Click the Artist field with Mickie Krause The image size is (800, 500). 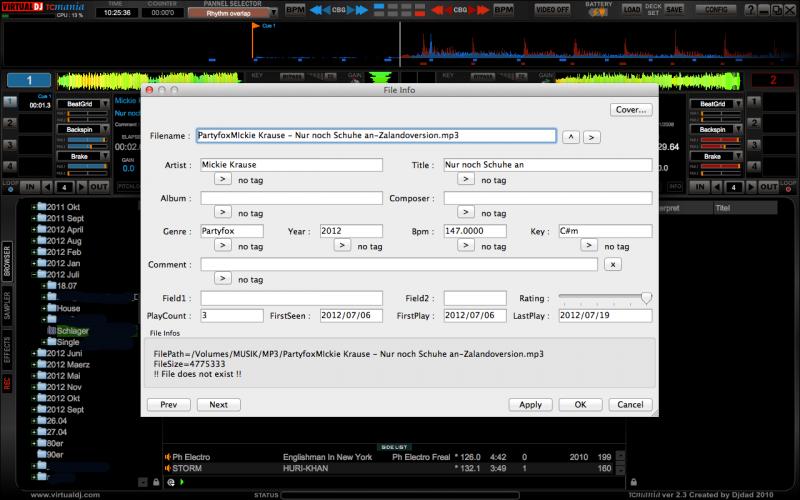tap(291, 165)
